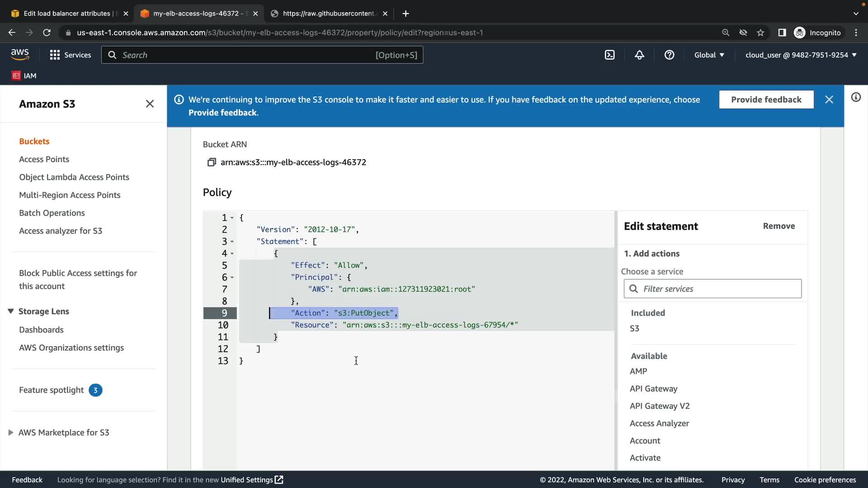
Task: Click Remove in Edit statement panel
Action: [778, 226]
